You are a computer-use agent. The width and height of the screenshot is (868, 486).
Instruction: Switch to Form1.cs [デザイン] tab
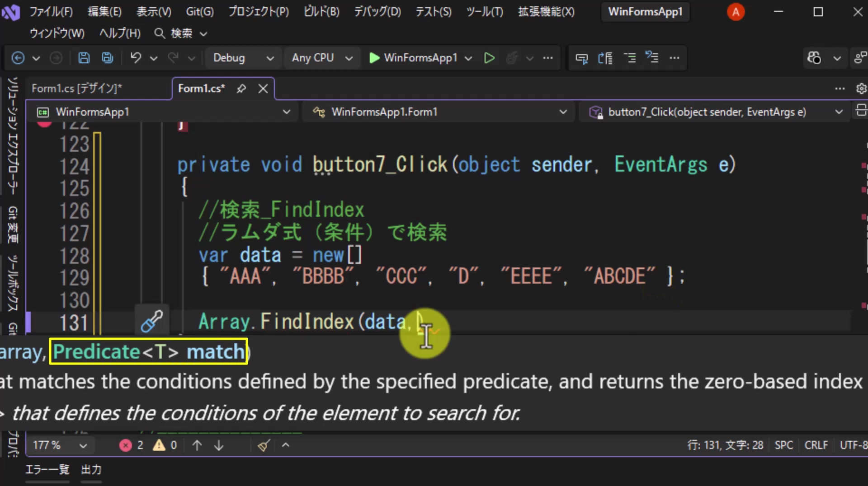[x=77, y=89]
